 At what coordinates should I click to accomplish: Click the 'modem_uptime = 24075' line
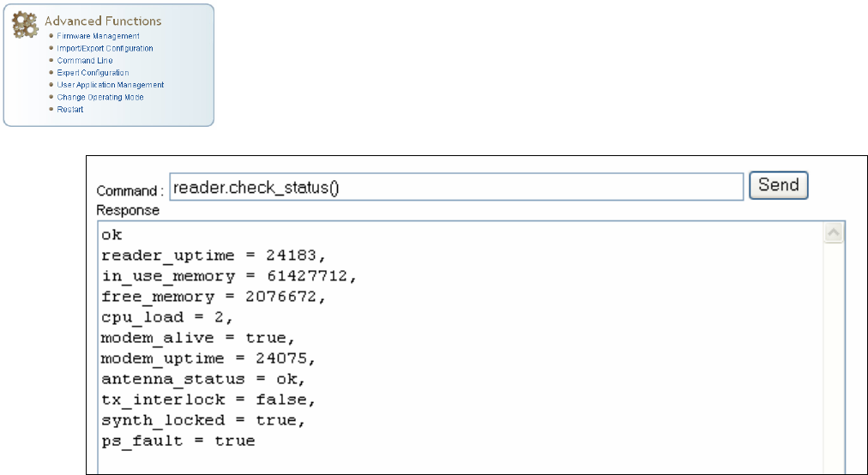208,358
